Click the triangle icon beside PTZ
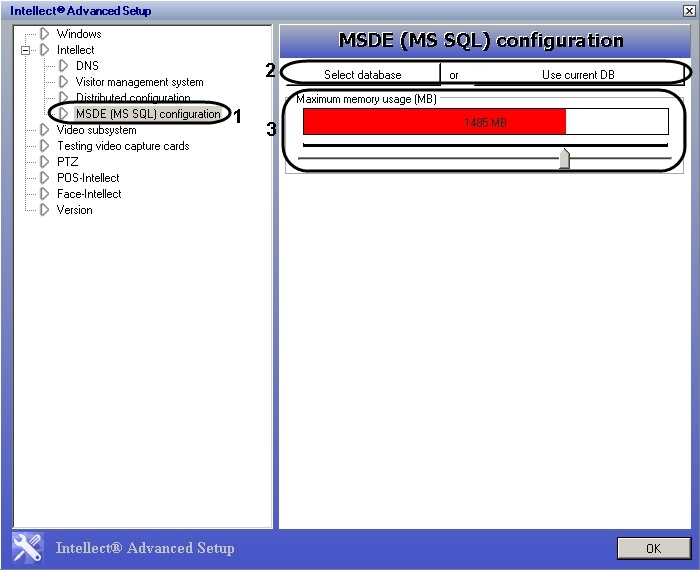 [x=44, y=162]
